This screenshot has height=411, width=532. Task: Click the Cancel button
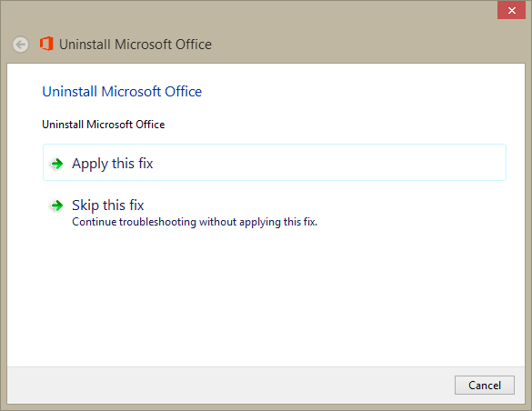coord(485,385)
